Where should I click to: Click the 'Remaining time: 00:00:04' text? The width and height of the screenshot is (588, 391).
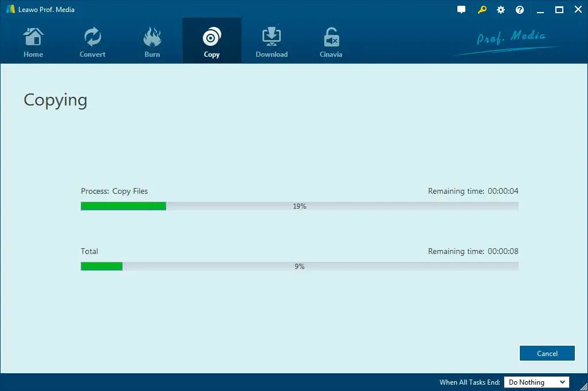pos(473,191)
